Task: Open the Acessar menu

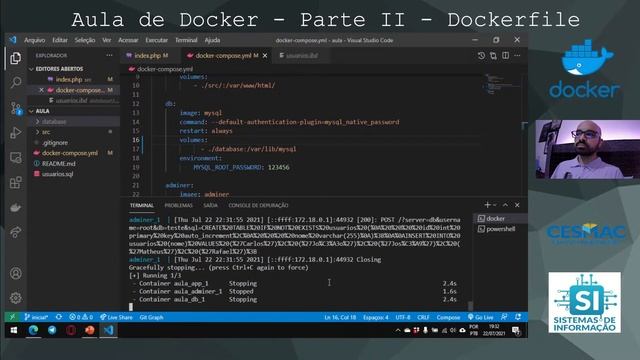Action: coord(128,40)
